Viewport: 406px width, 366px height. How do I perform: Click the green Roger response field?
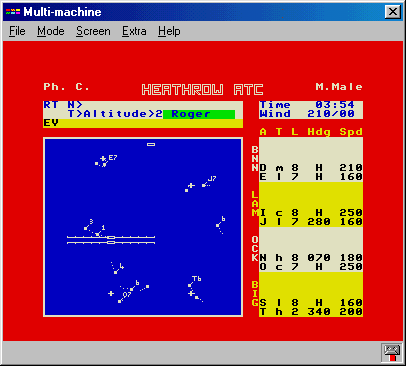(199, 114)
